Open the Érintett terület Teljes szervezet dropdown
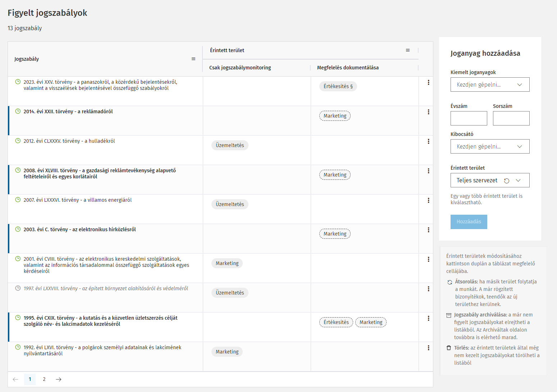Viewport: 557px width, 392px height. click(518, 181)
